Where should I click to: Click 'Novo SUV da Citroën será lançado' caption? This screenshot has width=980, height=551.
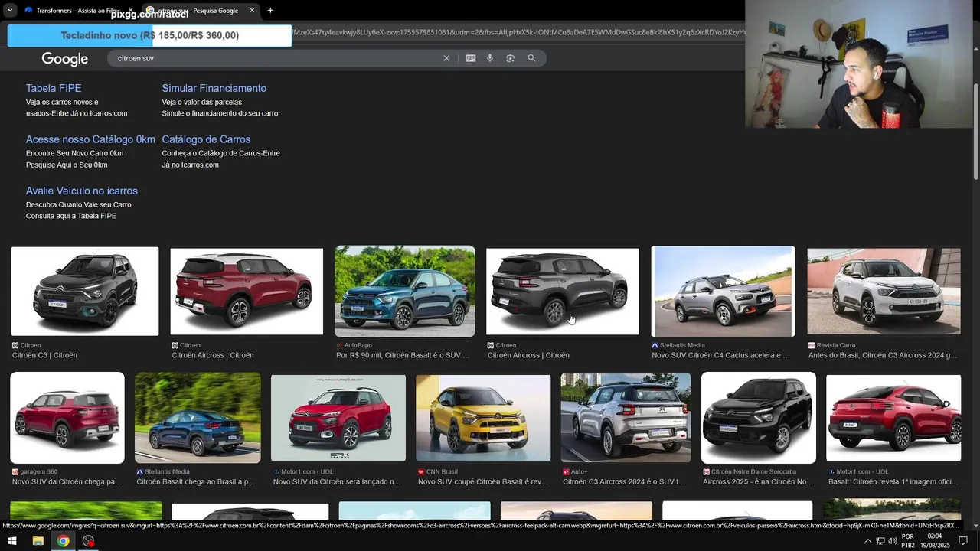[x=337, y=482]
